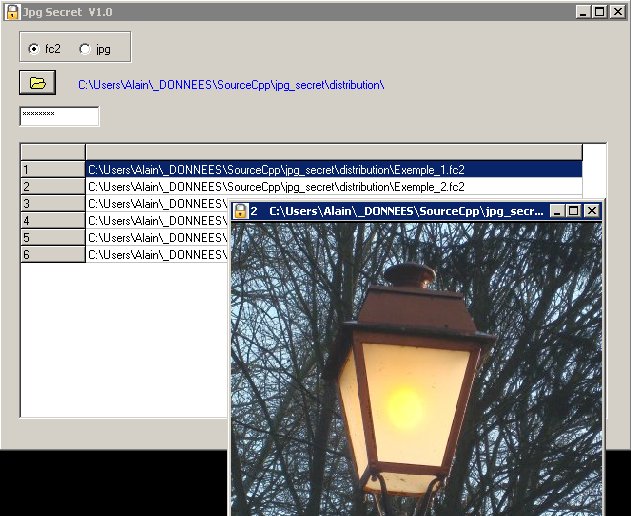631x516 pixels.
Task: Click the Jpg Secret V1.0 title text
Action: pyautogui.click(x=67, y=12)
